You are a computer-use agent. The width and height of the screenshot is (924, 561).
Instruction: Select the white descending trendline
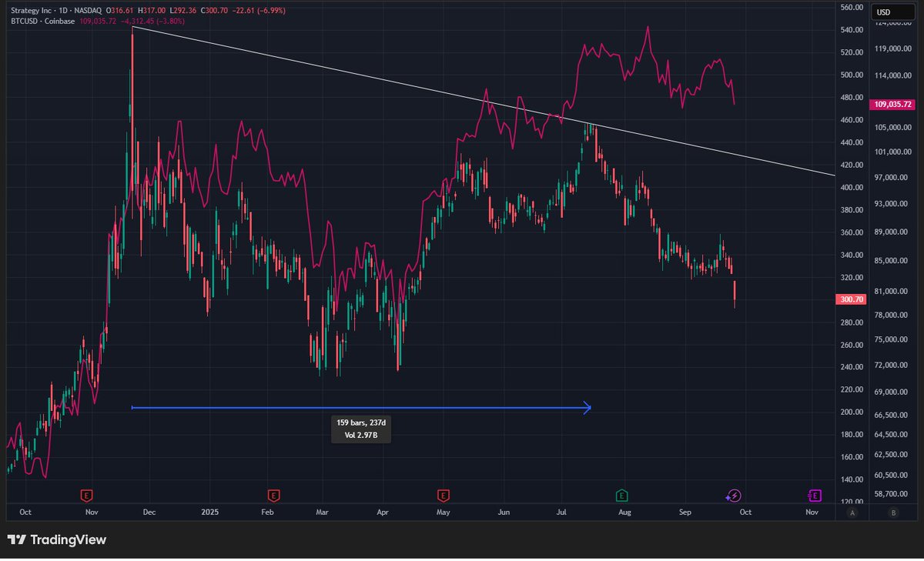click(484, 100)
